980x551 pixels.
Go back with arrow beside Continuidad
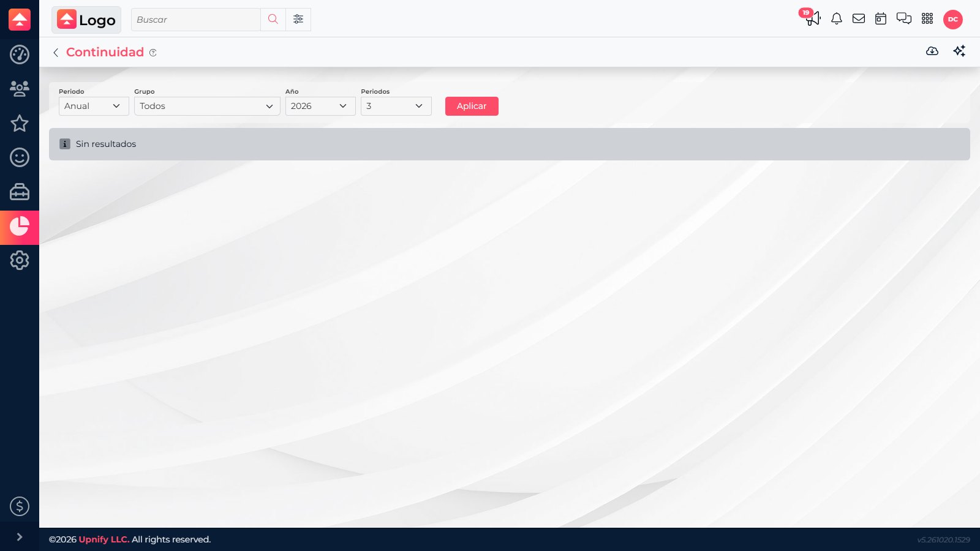pyautogui.click(x=56, y=53)
